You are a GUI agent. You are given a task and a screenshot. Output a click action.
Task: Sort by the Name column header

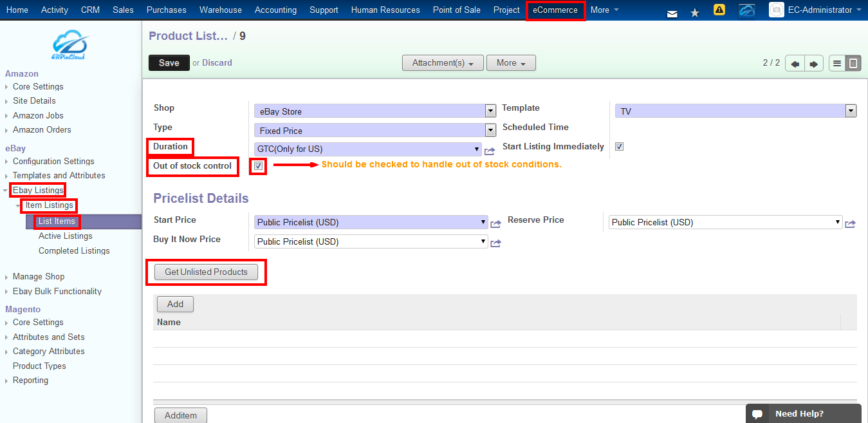(x=169, y=322)
